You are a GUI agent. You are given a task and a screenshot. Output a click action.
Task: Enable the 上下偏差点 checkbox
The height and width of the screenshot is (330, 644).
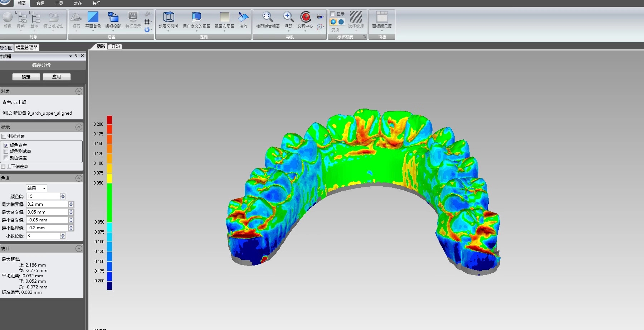point(3,167)
